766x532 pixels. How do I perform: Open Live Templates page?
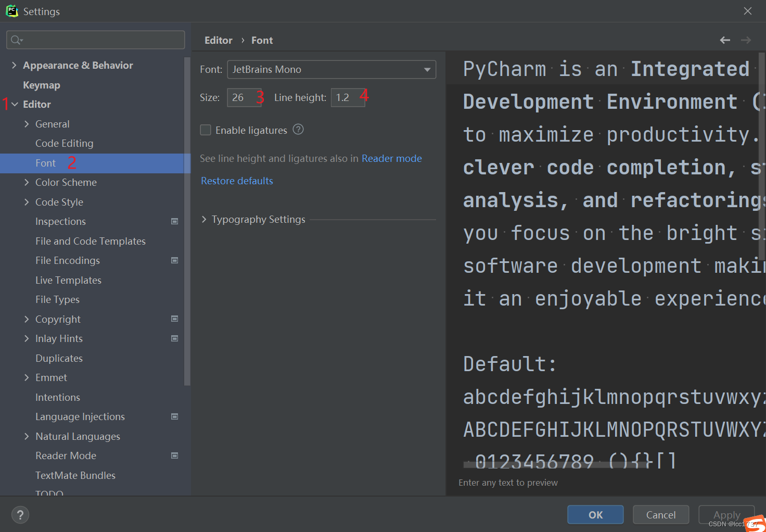click(x=68, y=280)
